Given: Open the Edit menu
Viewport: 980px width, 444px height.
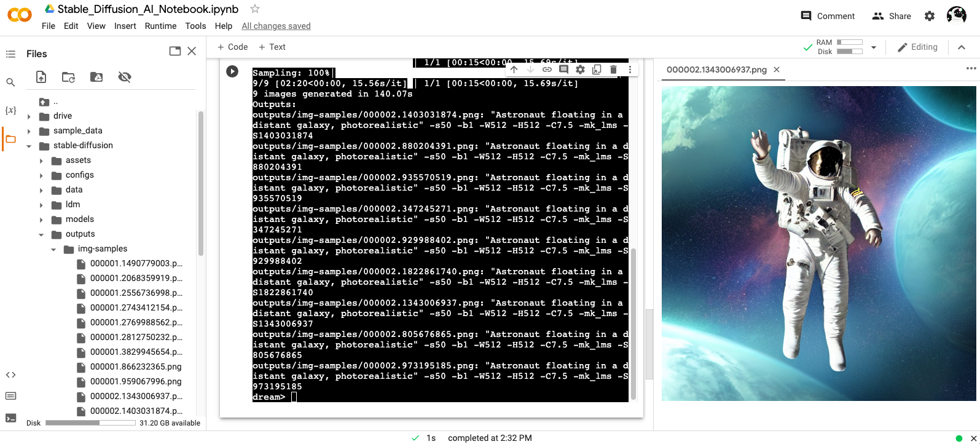Looking at the screenshot, I should [71, 26].
